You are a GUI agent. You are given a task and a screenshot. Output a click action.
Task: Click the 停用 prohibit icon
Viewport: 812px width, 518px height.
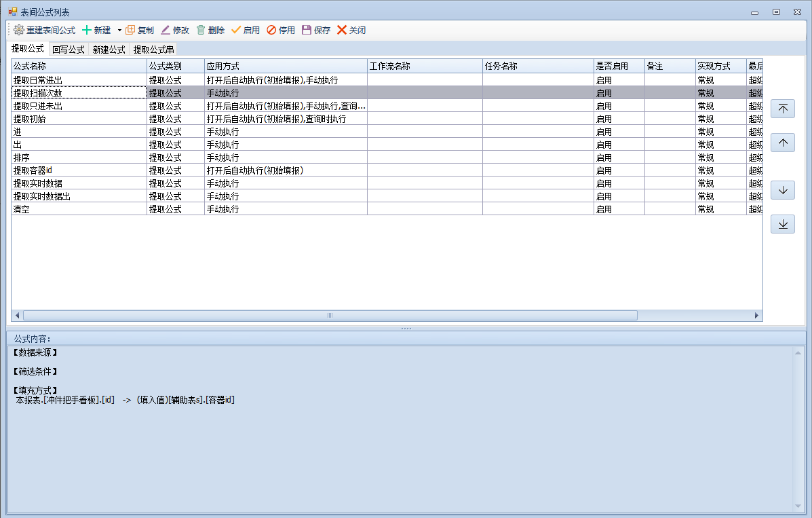coord(271,31)
